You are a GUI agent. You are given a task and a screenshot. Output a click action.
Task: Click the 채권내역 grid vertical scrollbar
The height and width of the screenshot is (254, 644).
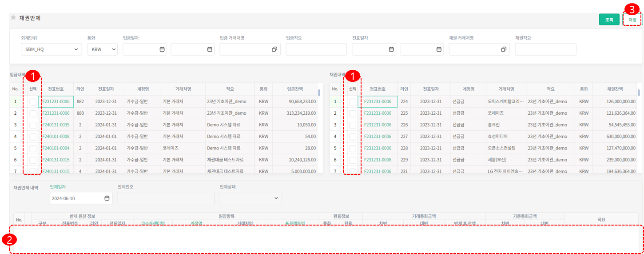[639, 93]
